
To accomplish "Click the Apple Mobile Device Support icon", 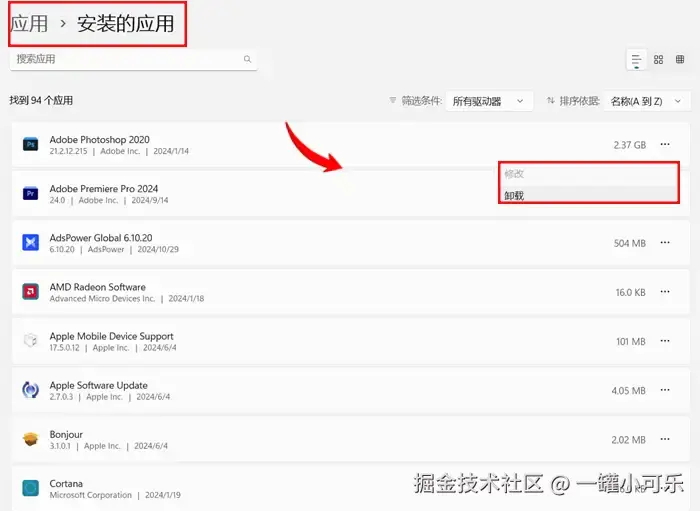I will tap(30, 341).
